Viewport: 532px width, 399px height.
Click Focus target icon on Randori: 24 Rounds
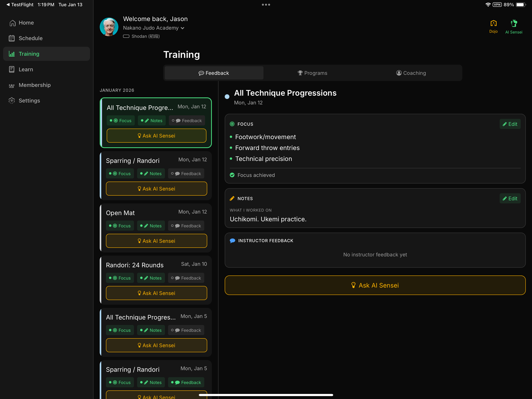pyautogui.click(x=115, y=278)
